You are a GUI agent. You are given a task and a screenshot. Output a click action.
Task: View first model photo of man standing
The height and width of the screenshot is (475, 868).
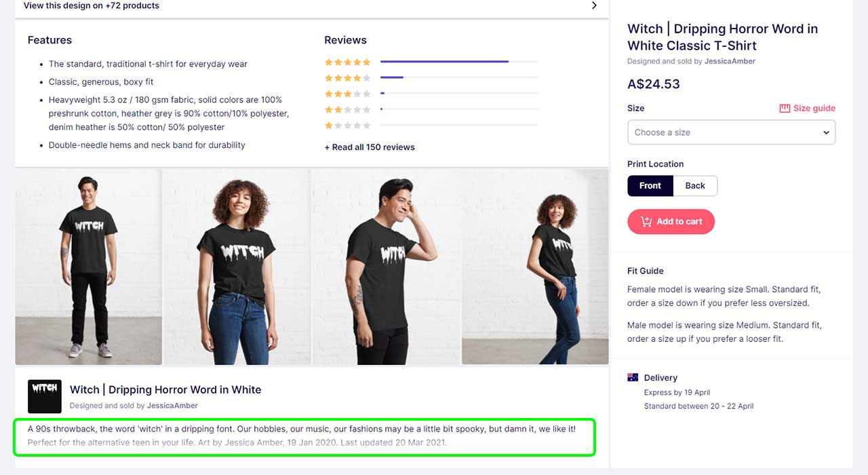coord(89,267)
